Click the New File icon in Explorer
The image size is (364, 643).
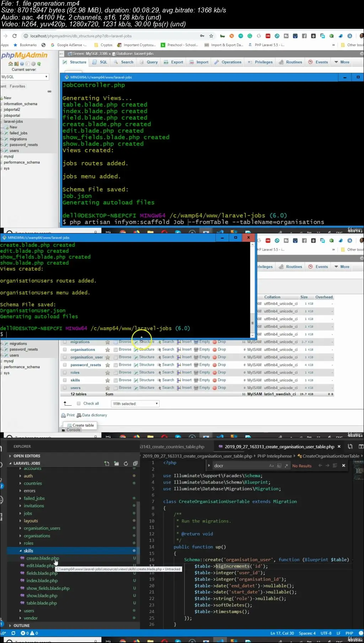[x=107, y=464]
